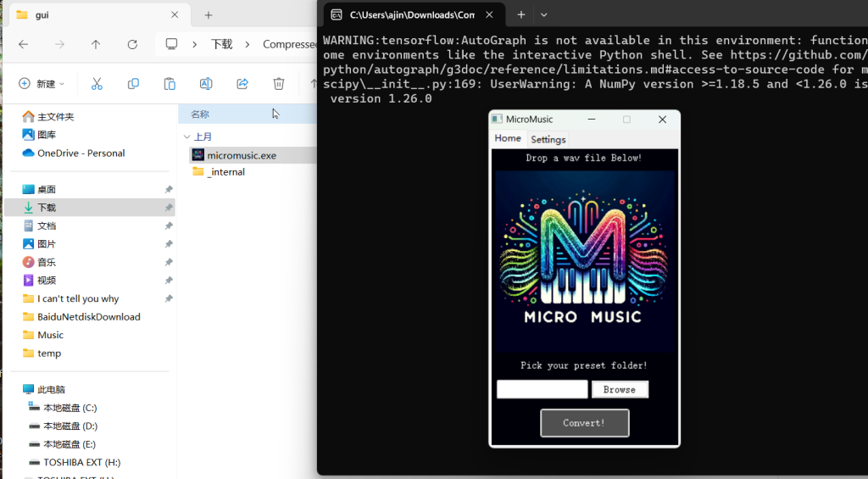Unpin 图片 using its pin icon
868x479 pixels.
coord(169,243)
